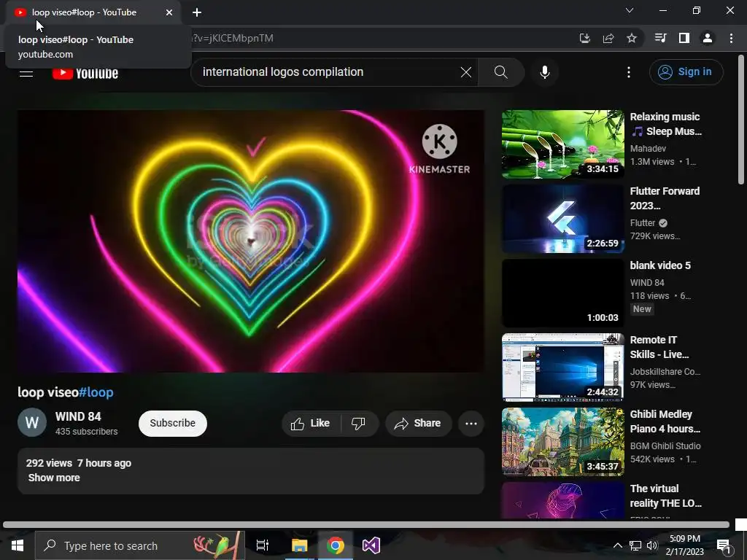747x560 pixels.
Task: Open Chrome media controls icon
Action: point(660,38)
